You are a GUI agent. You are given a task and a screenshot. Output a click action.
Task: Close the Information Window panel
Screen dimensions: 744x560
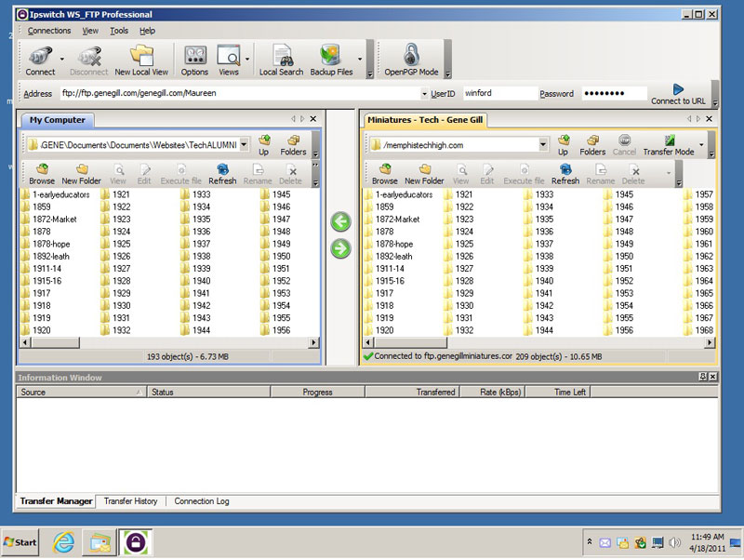(712, 377)
